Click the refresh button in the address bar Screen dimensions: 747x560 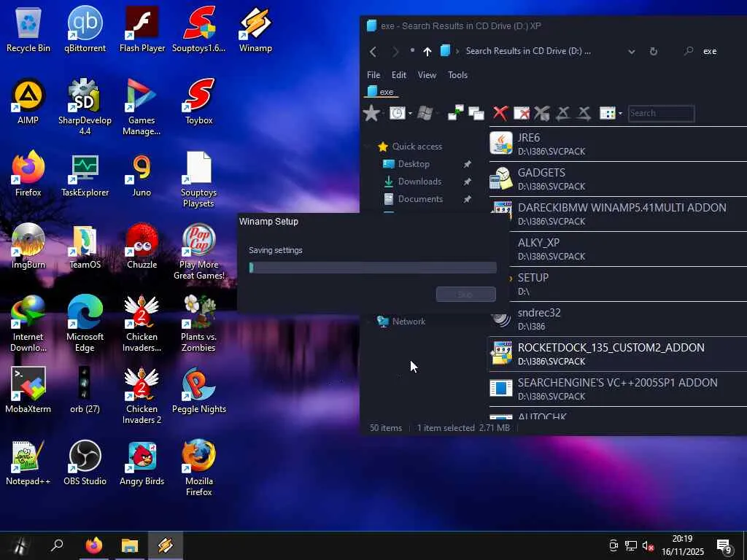654,51
